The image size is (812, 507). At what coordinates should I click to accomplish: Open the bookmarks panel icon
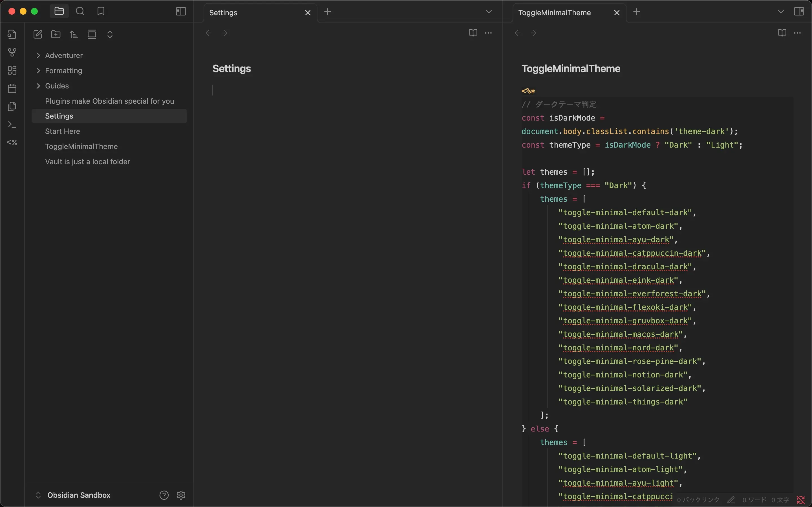tap(101, 11)
